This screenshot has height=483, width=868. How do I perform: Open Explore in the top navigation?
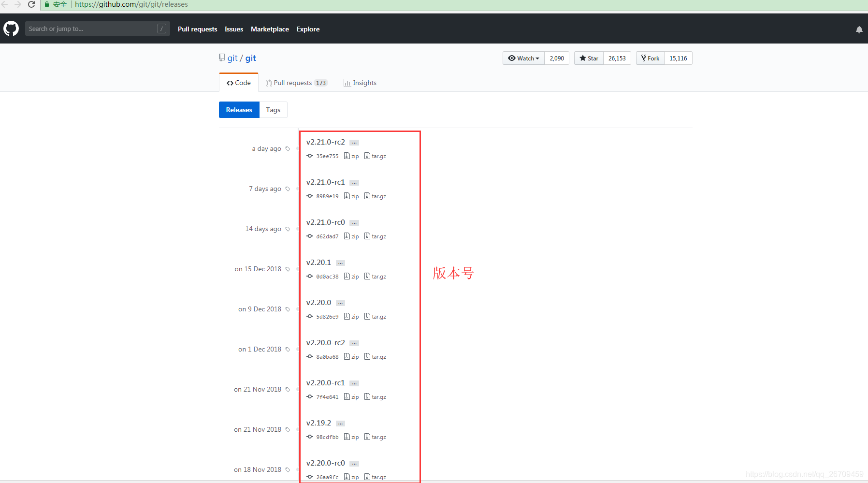point(308,29)
